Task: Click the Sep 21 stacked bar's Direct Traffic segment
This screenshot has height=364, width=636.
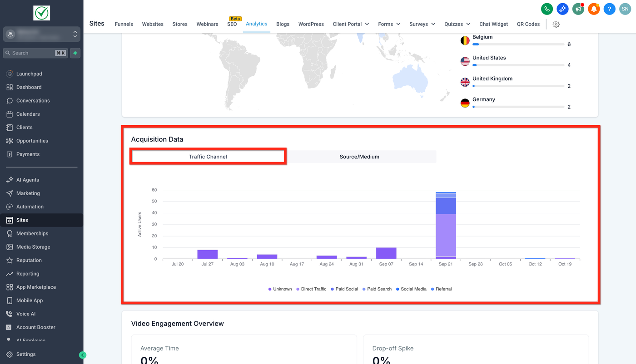Action: tap(446, 236)
